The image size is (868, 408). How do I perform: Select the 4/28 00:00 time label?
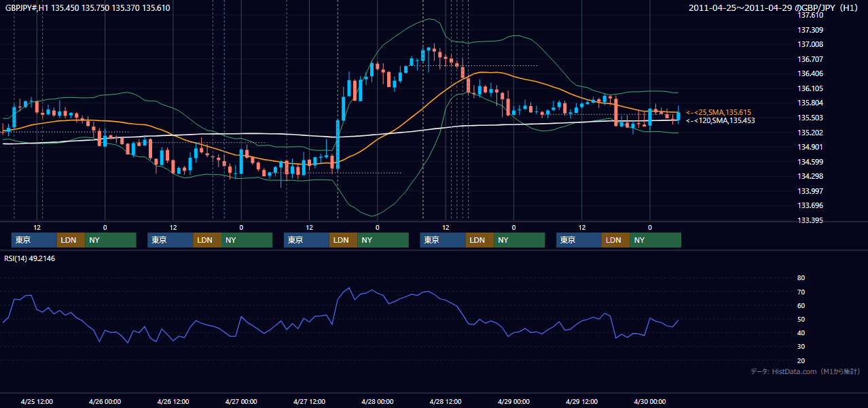pos(378,401)
